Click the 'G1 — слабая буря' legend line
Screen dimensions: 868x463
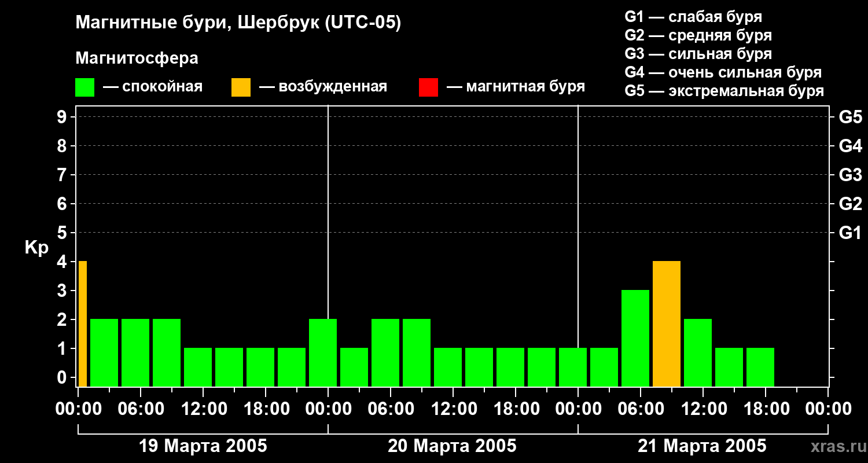[x=693, y=17]
